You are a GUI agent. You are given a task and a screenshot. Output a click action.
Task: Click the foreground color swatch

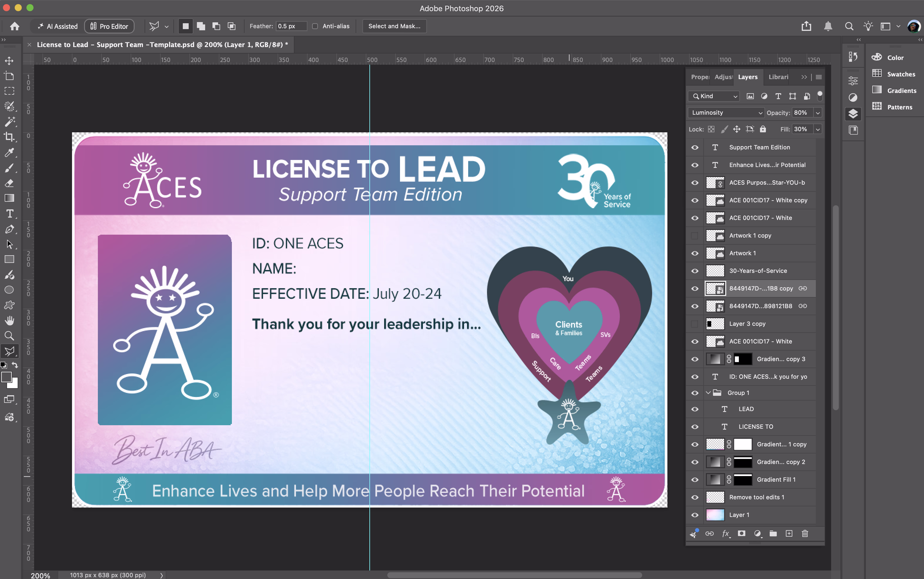6,377
